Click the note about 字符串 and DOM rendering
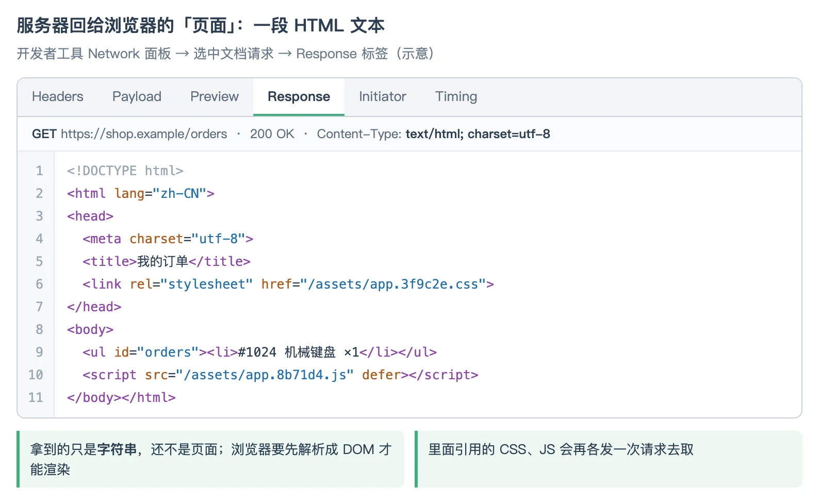819x504 pixels. [210, 459]
